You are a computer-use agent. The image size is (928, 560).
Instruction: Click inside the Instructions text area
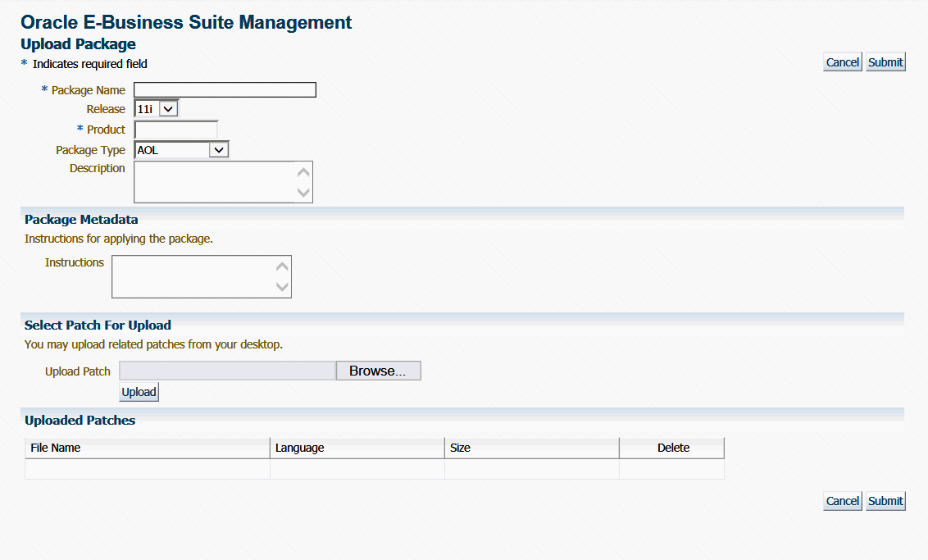201,276
